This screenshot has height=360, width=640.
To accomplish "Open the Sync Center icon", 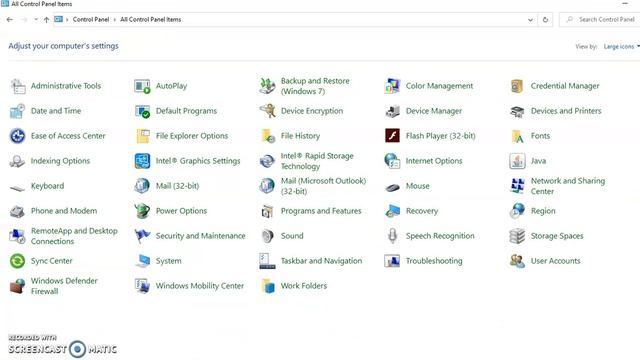I will click(x=18, y=261).
